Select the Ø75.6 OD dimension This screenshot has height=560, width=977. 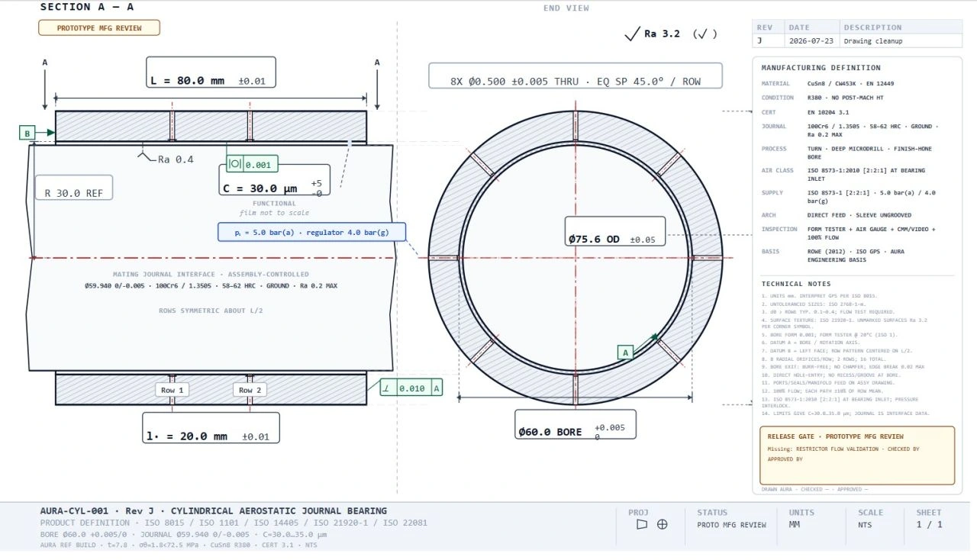(x=614, y=232)
